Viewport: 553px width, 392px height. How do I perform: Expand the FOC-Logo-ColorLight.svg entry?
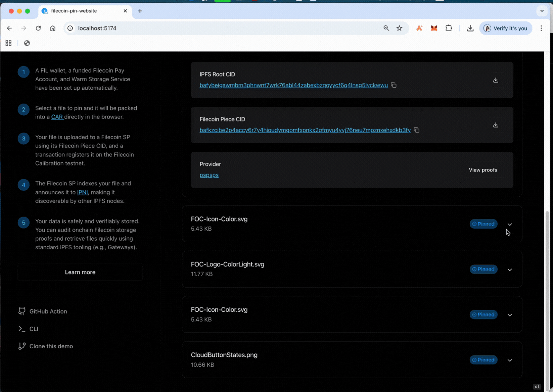509,269
